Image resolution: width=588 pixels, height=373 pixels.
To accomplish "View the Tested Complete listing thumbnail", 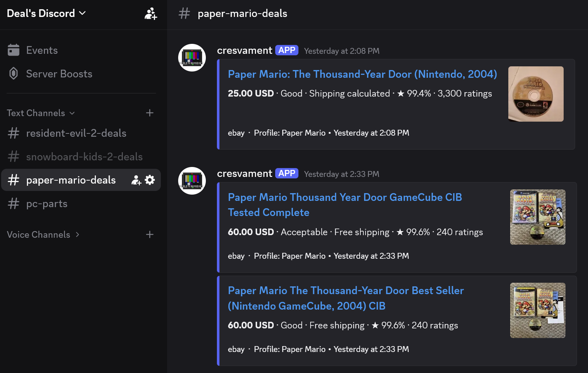I will pos(538,217).
